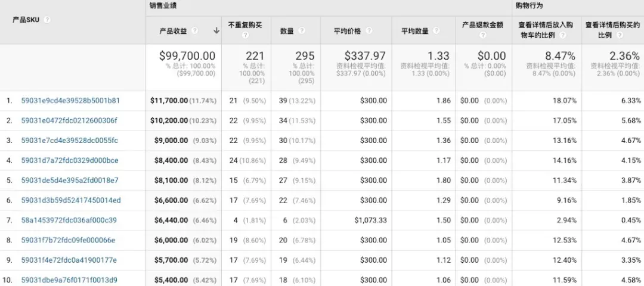Viewport: 644px width, 286px height.
Task: Select average quantity cell 1.55
Action: 444,120
